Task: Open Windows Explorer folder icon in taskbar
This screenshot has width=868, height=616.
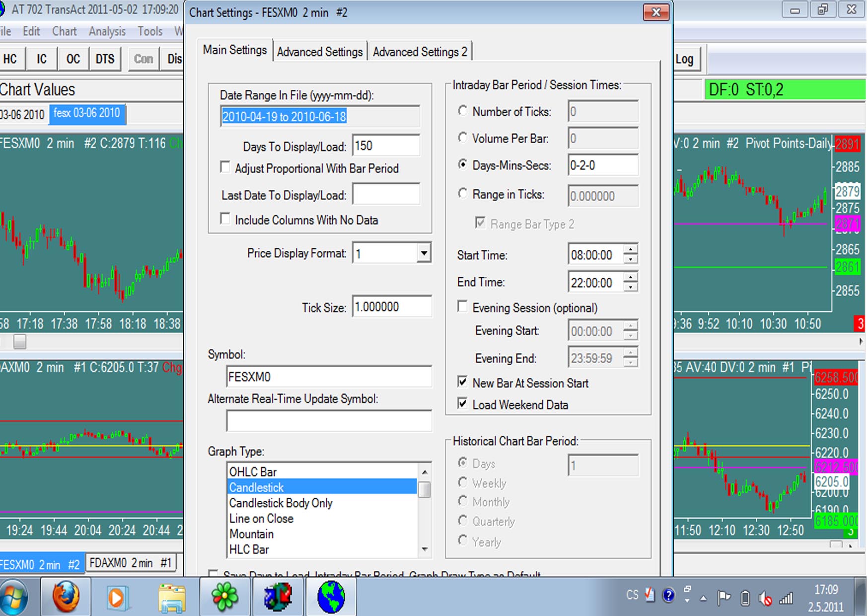Action: (172, 597)
